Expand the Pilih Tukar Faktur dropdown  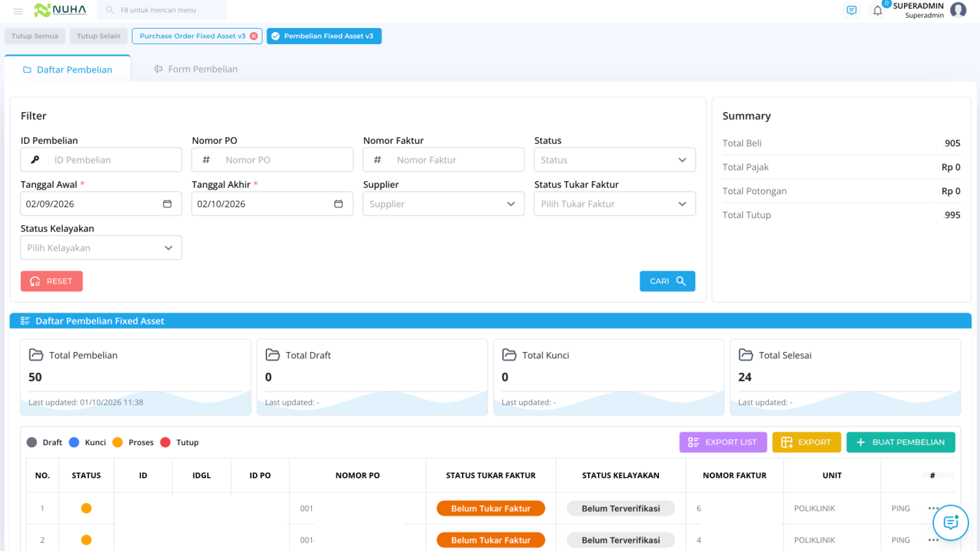pos(615,204)
